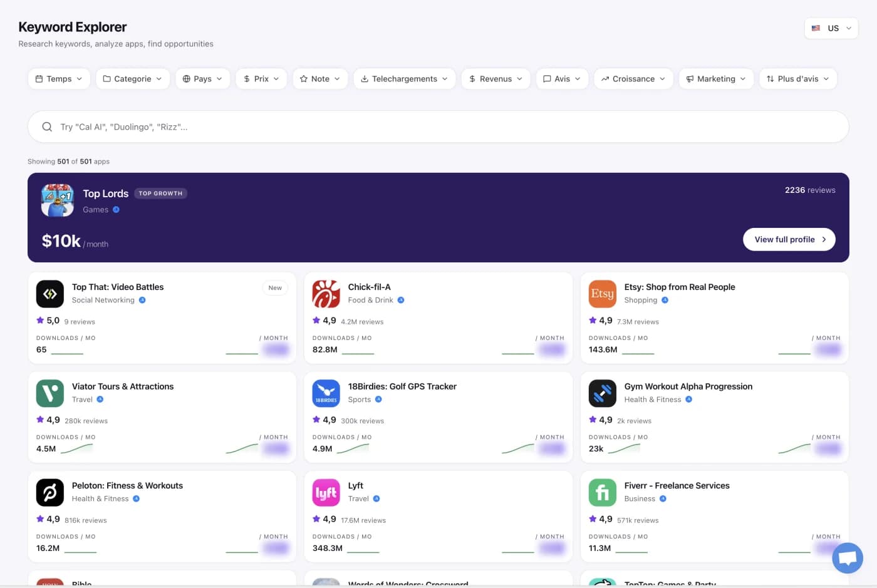Image resolution: width=877 pixels, height=588 pixels.
Task: Click the rating star on Viator card
Action: (40, 420)
